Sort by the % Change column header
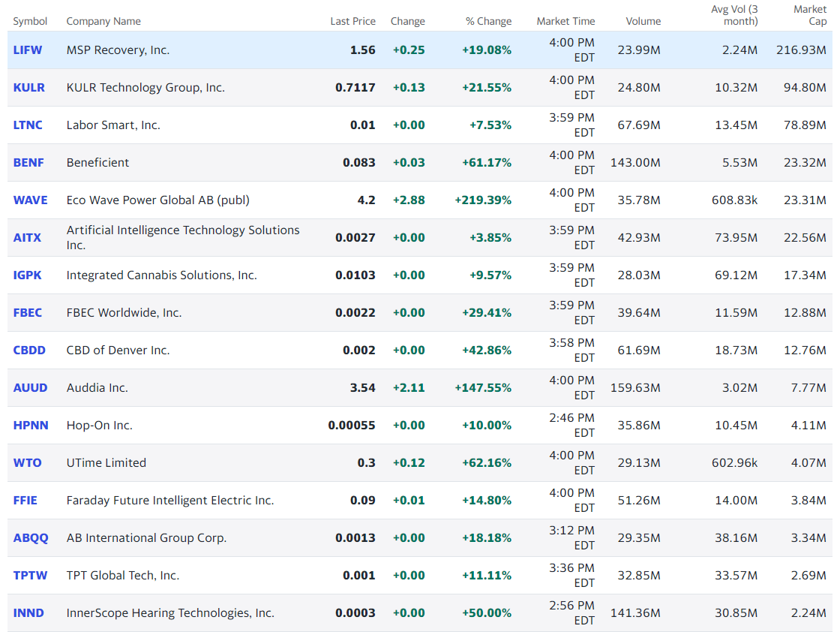 tap(488, 22)
